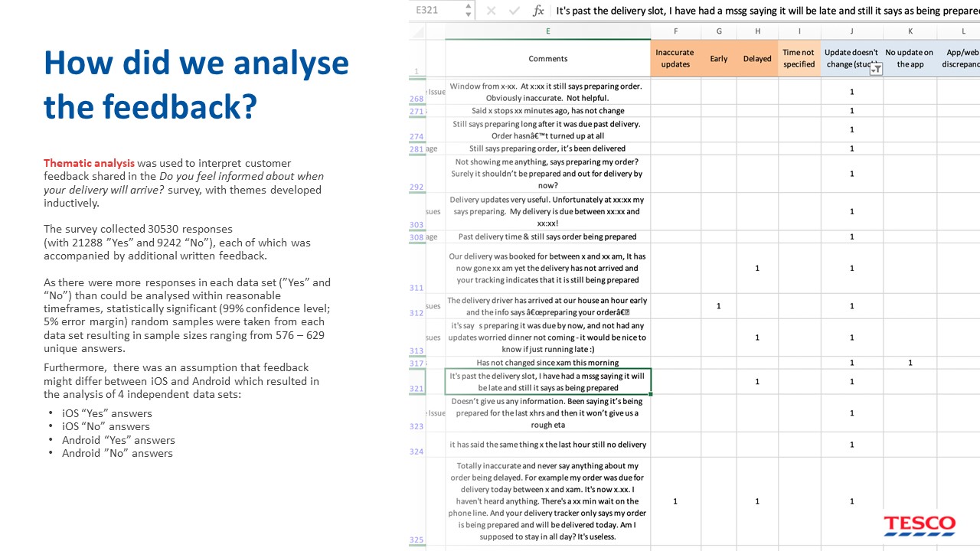Select row header 312
The height and width of the screenshot is (551, 980).
pyautogui.click(x=417, y=306)
